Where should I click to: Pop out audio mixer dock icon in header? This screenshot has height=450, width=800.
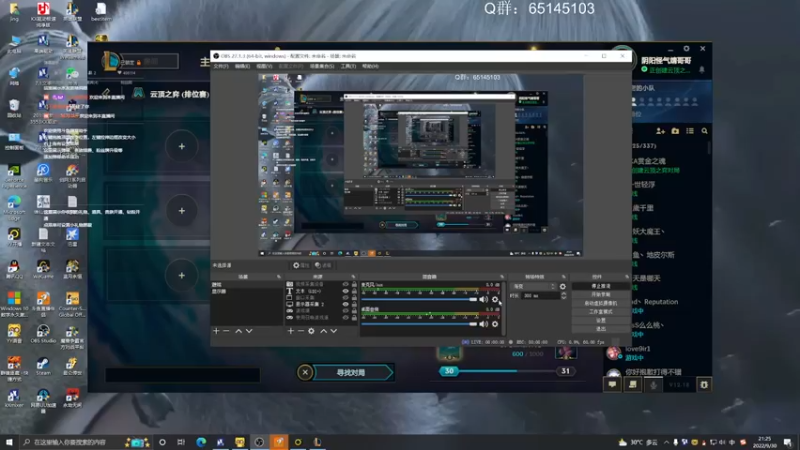[502, 277]
